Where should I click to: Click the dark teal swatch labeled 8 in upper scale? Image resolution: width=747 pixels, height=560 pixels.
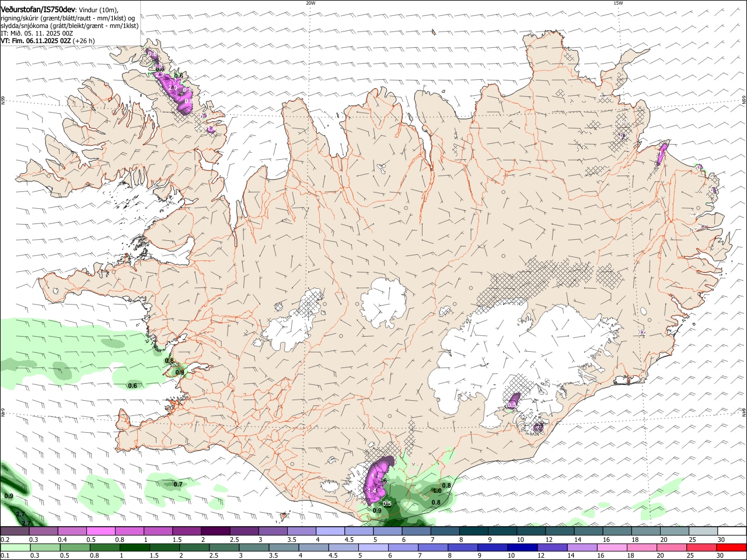pyautogui.click(x=474, y=531)
